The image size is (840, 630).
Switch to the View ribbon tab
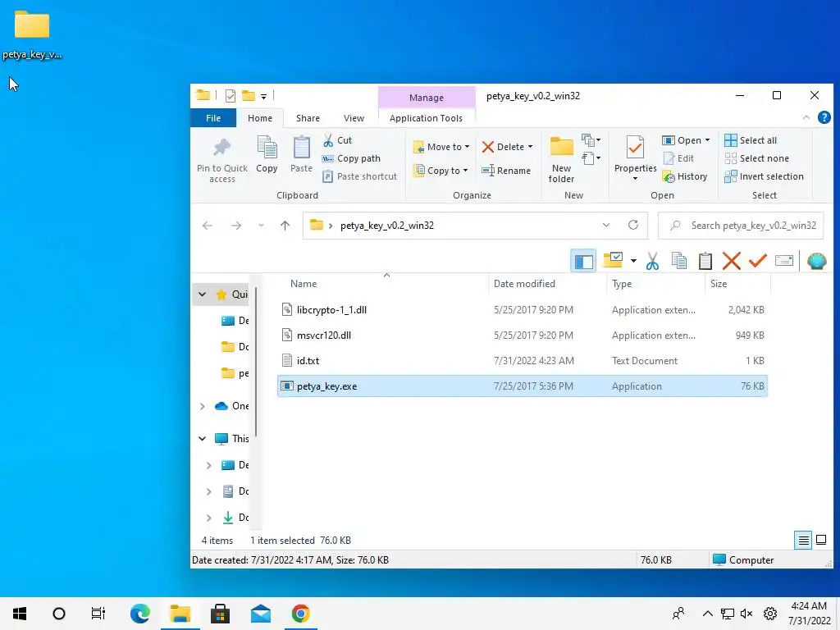pos(354,118)
